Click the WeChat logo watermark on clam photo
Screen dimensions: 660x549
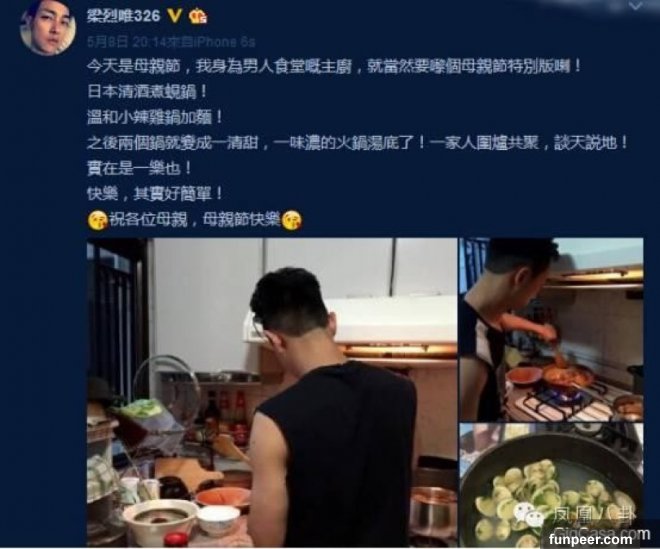[528, 514]
